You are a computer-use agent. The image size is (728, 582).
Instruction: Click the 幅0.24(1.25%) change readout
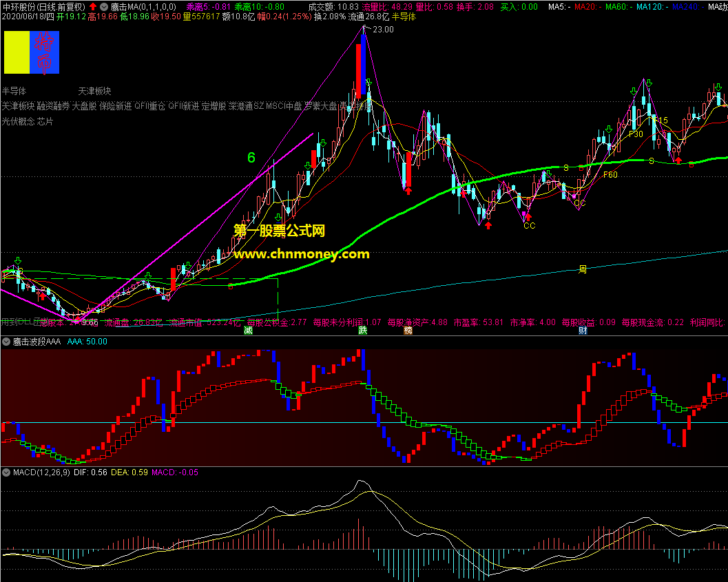coord(284,17)
